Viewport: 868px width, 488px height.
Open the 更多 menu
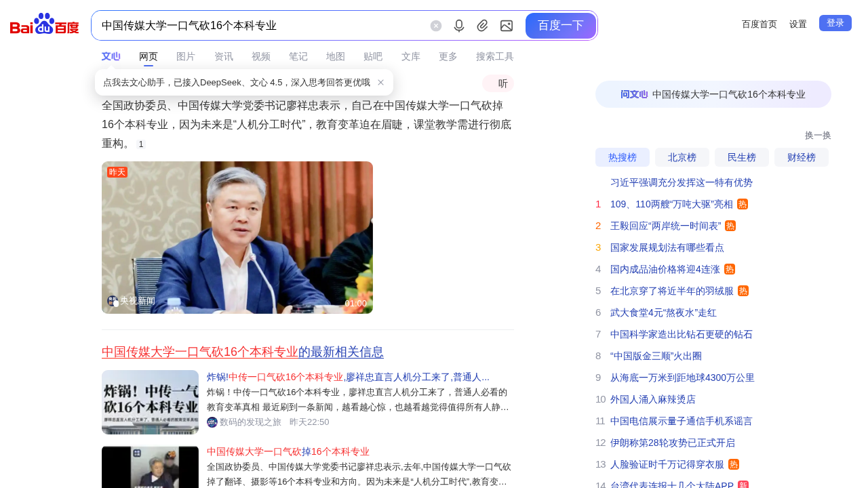coord(448,56)
